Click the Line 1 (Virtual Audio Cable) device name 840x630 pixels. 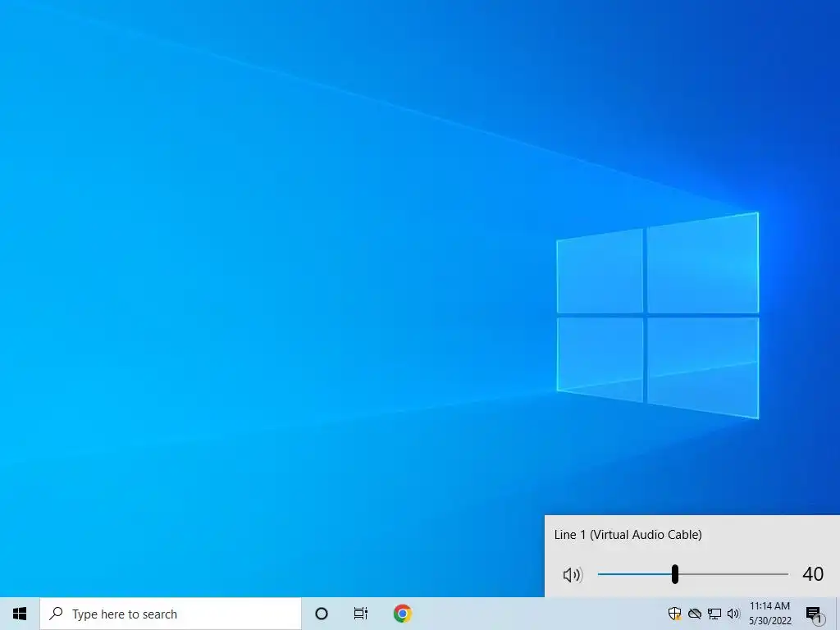pos(628,535)
